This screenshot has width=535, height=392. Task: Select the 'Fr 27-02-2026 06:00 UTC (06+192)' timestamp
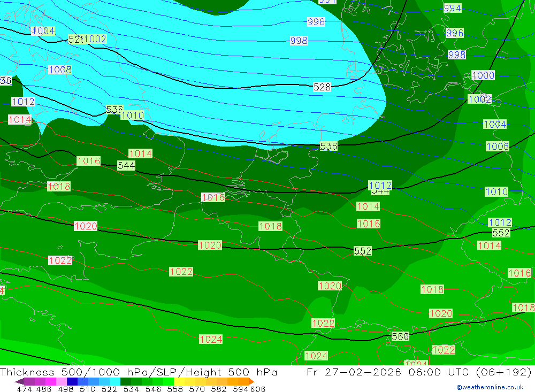[419, 372]
